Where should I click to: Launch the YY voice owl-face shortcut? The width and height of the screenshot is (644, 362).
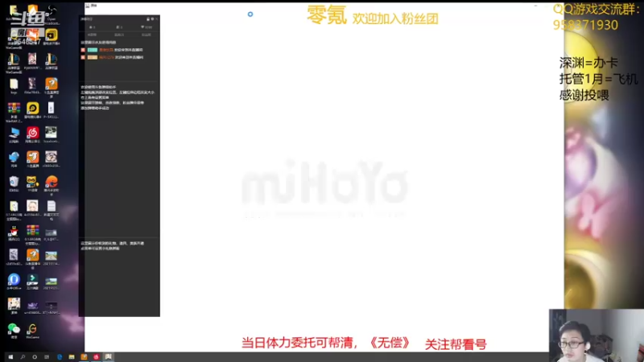32,183
